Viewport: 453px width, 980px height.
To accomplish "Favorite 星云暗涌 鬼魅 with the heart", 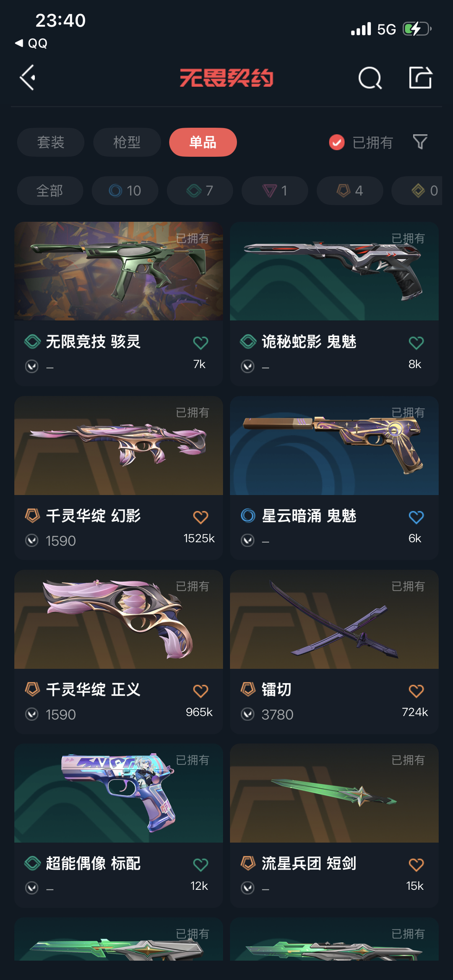I will click(x=416, y=517).
